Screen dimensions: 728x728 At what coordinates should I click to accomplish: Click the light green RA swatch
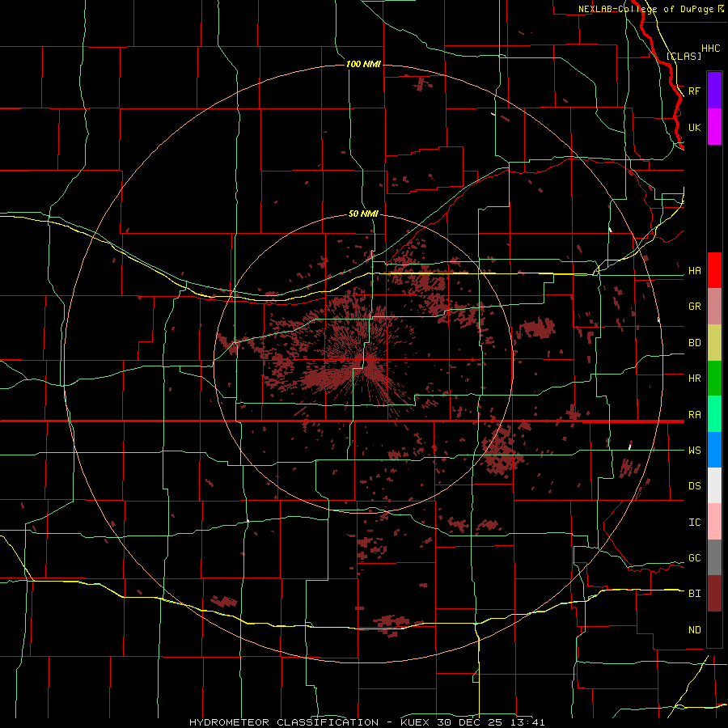pyautogui.click(x=714, y=414)
